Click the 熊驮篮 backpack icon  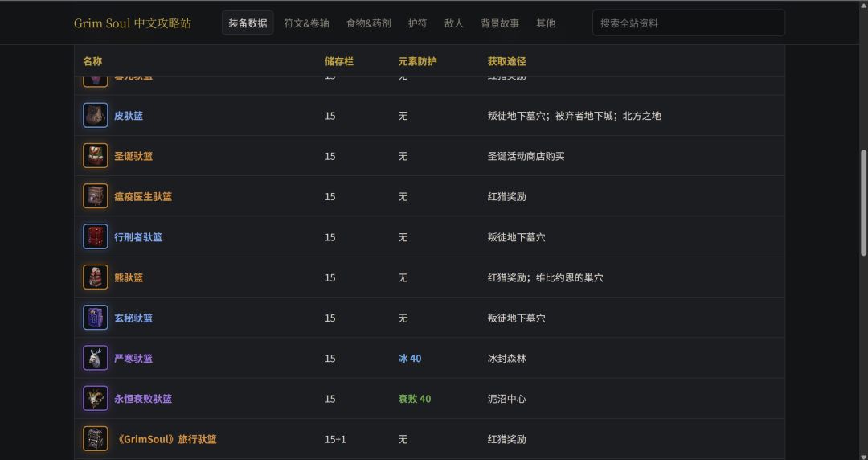[x=95, y=277]
